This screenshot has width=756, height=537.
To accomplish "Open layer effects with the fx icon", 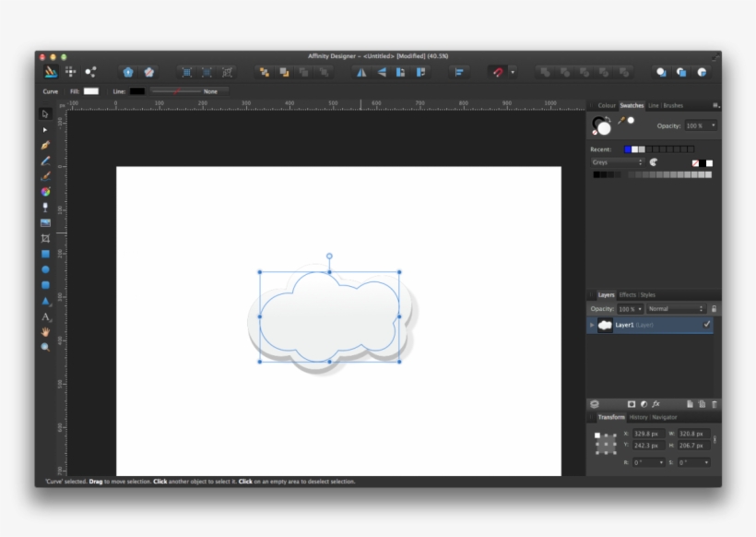I will pyautogui.click(x=656, y=402).
